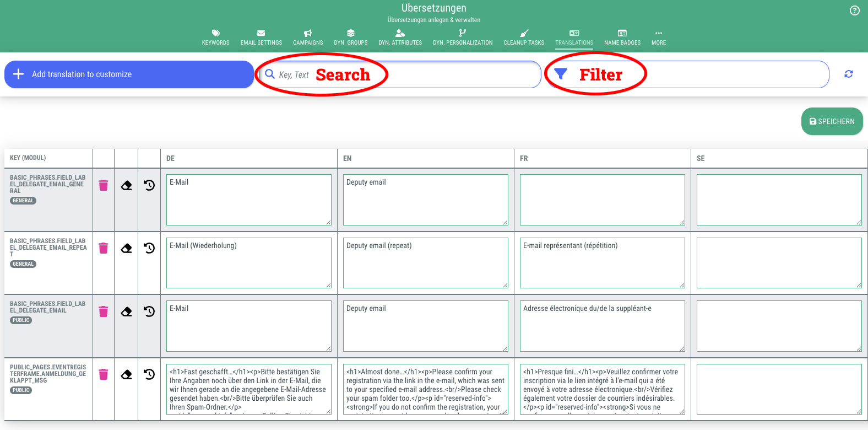868x430 pixels.
Task: Open history of the DELEGATE_EMAIL_REPEAT row
Action: coord(149,248)
